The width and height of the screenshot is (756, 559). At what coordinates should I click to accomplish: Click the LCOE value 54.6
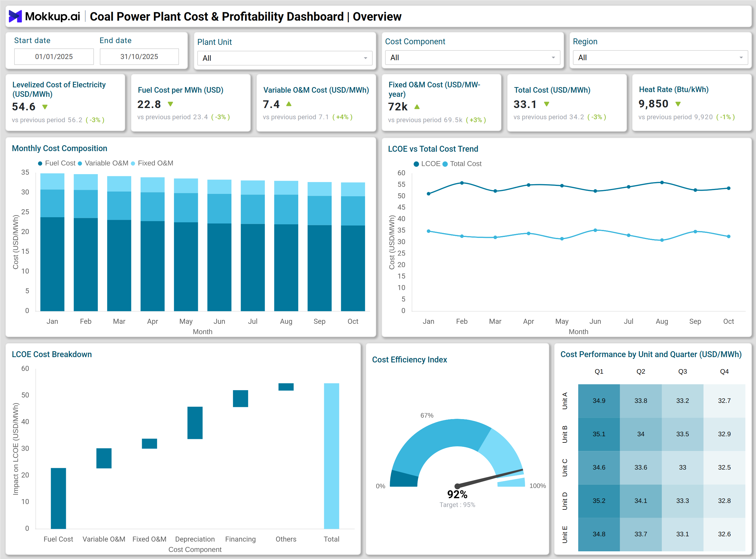(x=24, y=107)
